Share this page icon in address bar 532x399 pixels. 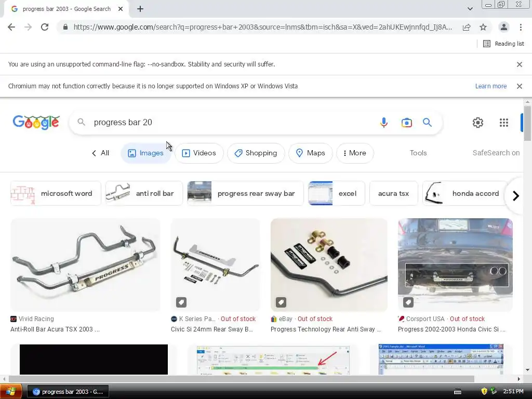(x=467, y=27)
